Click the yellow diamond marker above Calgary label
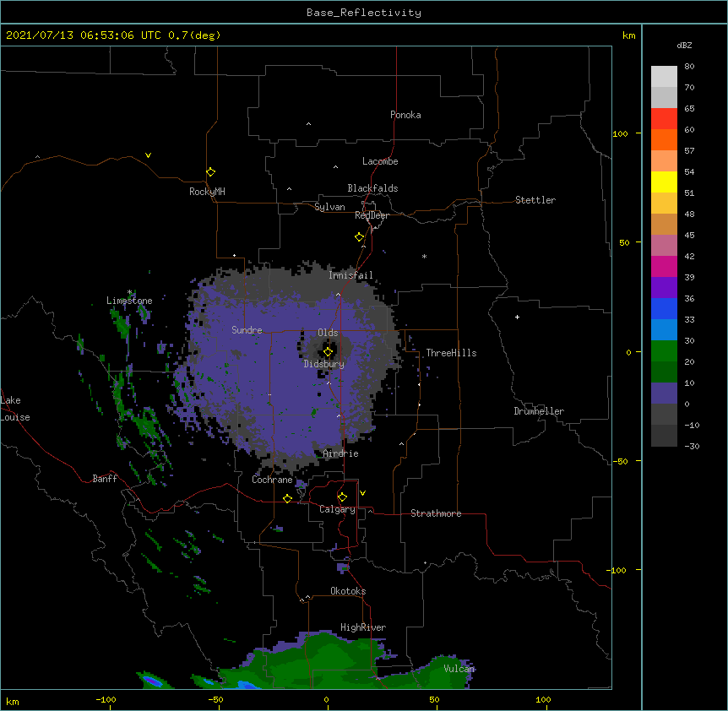This screenshot has height=711, width=728. [342, 497]
